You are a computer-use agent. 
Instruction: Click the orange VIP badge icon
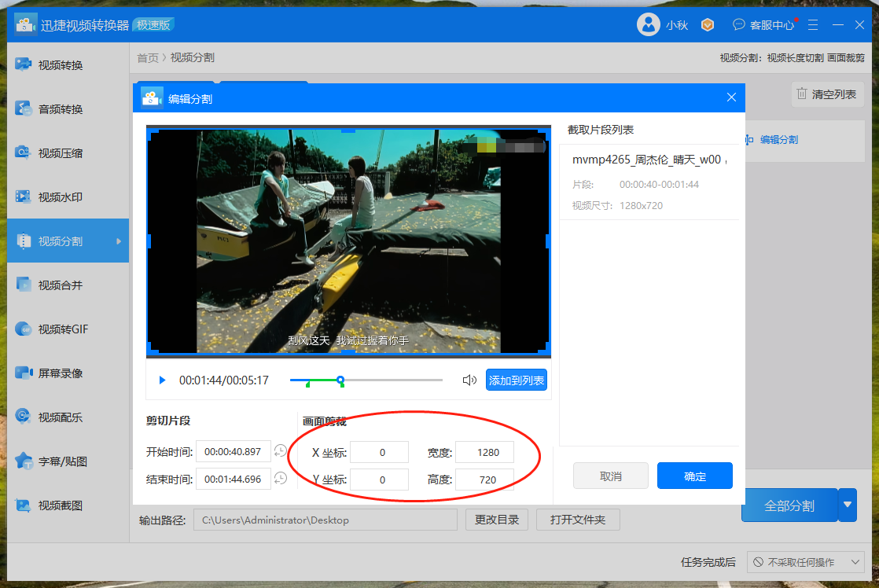[708, 25]
